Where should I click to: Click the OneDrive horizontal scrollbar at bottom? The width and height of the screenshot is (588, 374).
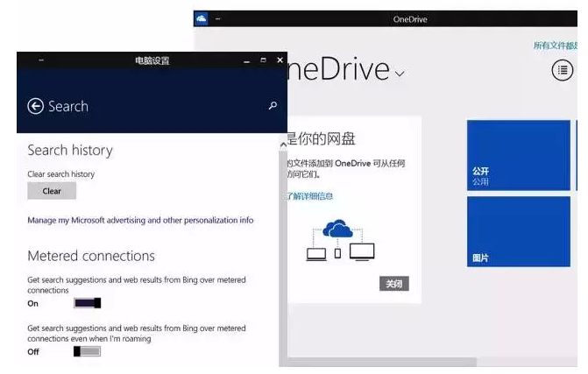(x=380, y=362)
